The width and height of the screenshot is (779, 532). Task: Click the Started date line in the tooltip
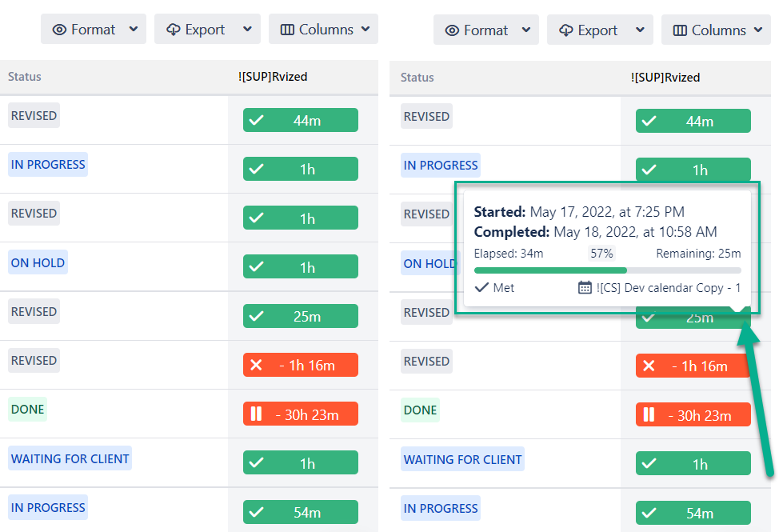pos(579,212)
